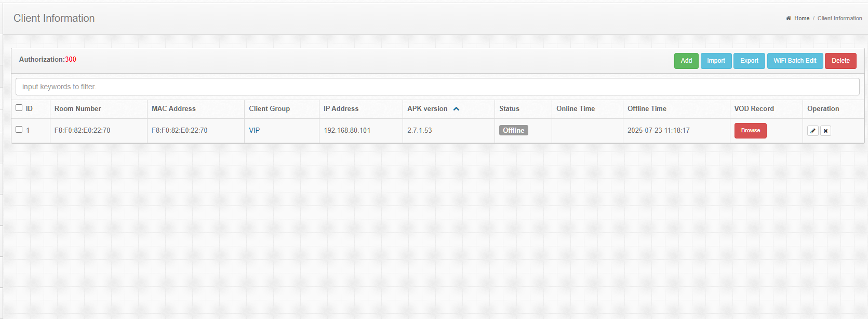
Task: Go to Home via breadcrumb link
Action: (x=802, y=18)
